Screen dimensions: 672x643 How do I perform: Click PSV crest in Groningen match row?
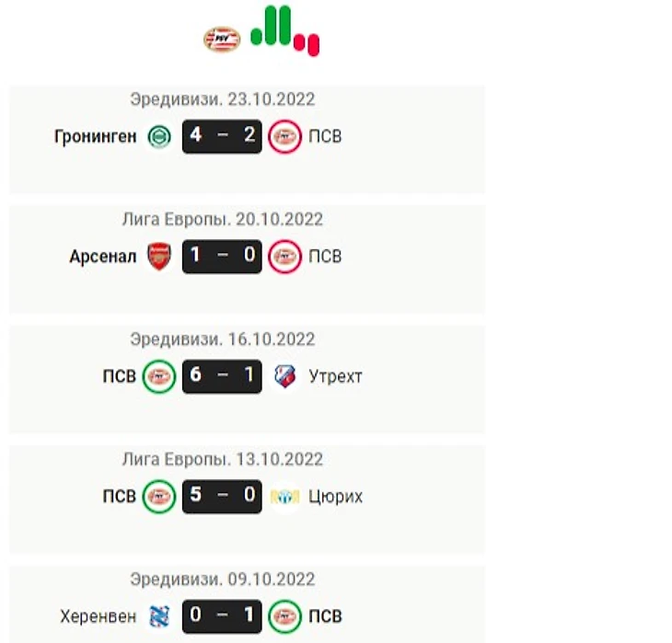284,137
